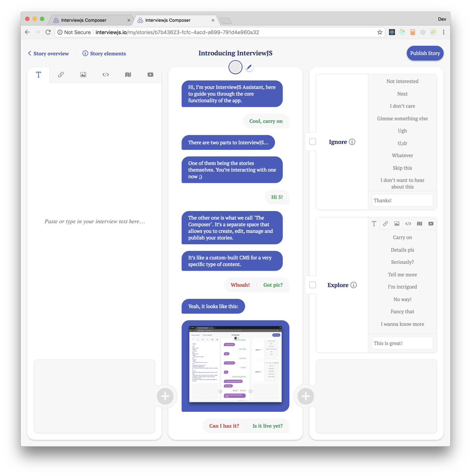Pick the Map tool in the Explore panel
The width and height of the screenshot is (471, 476).
coord(419,223)
